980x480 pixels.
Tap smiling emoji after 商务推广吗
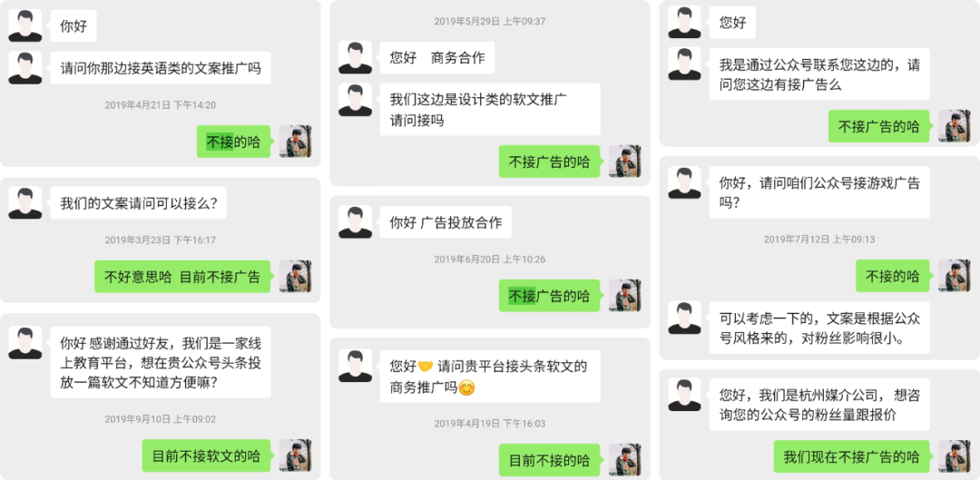pos(467,388)
